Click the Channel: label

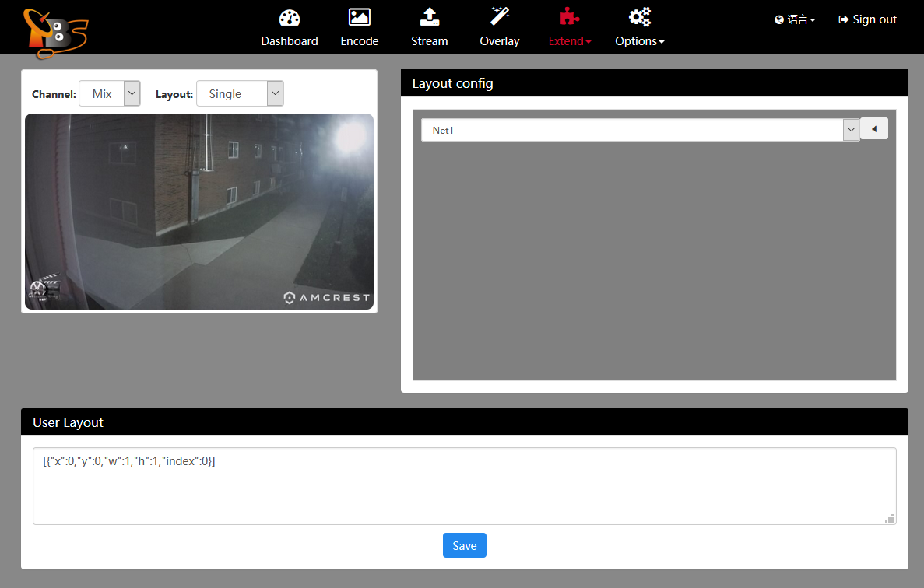tap(54, 94)
